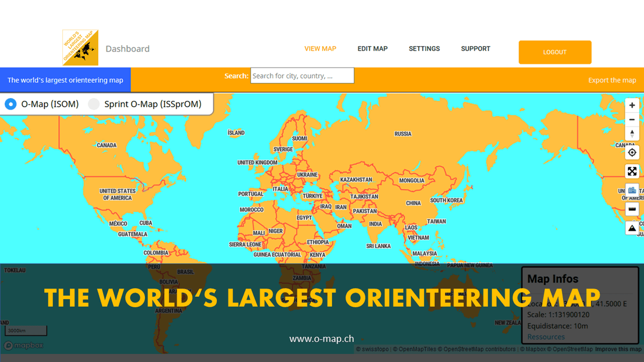The image size is (644, 362).
Task: Open the VIEW MAP menu item
Action: (320, 49)
